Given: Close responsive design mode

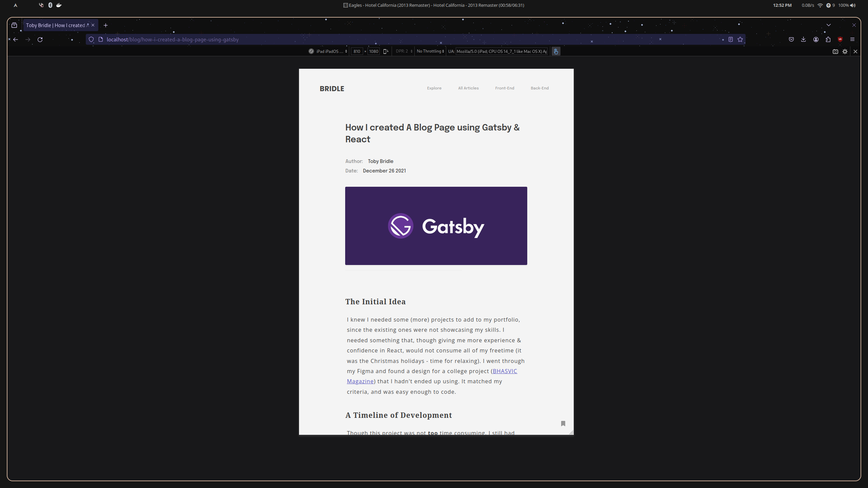Looking at the screenshot, I should click(855, 52).
